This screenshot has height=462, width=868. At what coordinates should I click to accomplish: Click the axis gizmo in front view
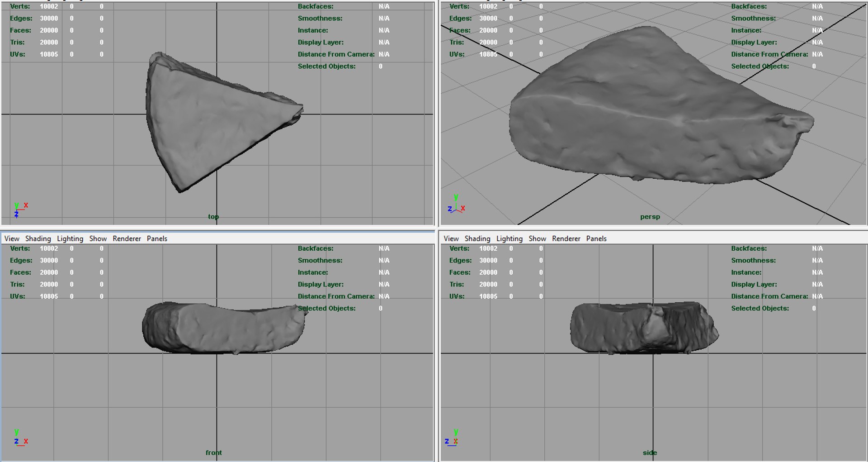tap(20, 438)
